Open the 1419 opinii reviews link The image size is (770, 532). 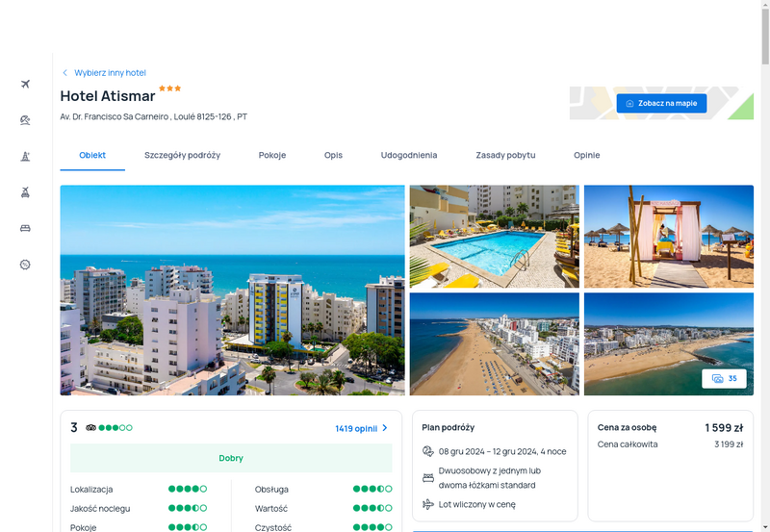click(356, 428)
